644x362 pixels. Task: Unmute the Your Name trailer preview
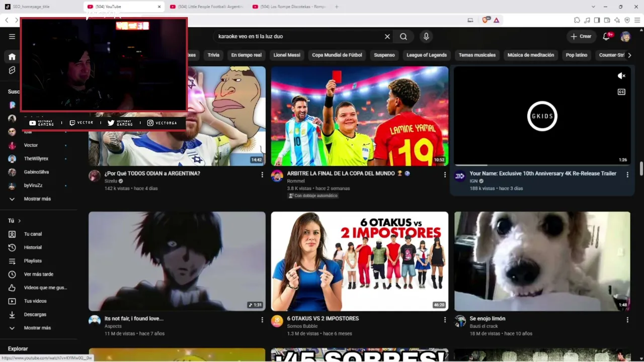(621, 76)
